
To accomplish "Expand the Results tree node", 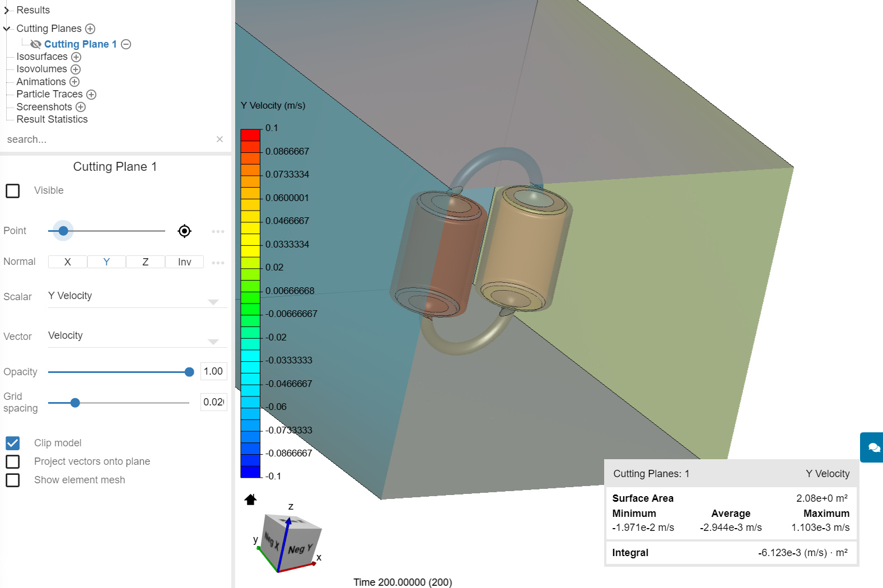I will 7,10.
